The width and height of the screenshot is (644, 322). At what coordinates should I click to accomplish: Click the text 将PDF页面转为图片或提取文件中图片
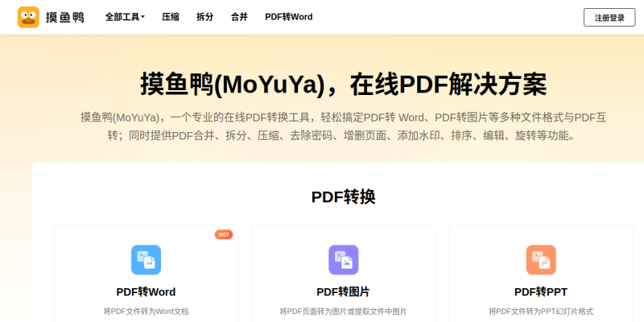pyautogui.click(x=344, y=312)
